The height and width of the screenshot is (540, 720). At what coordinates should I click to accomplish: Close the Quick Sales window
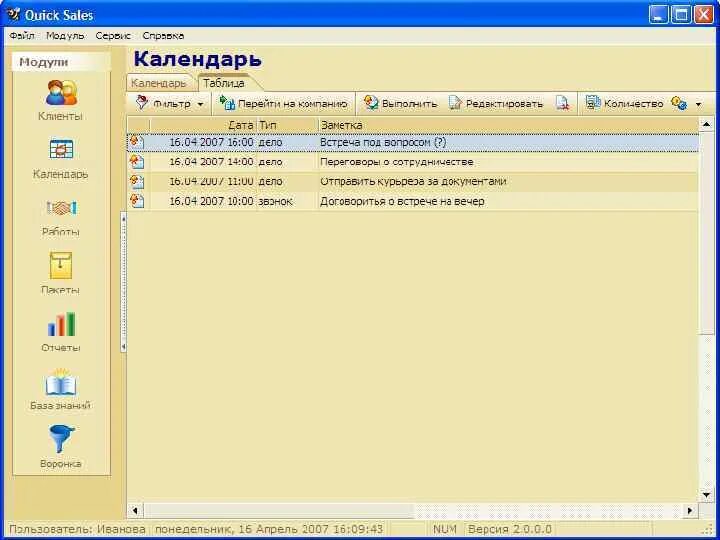(704, 15)
